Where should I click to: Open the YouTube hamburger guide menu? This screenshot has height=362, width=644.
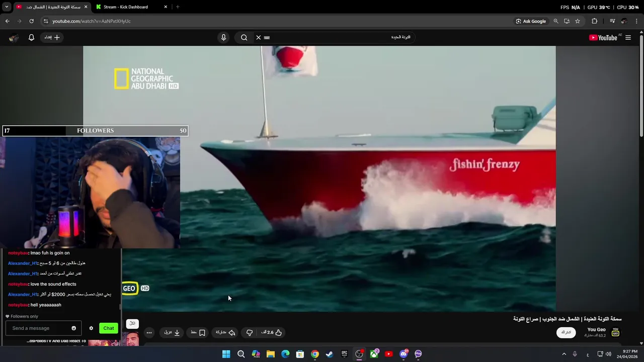(628, 37)
